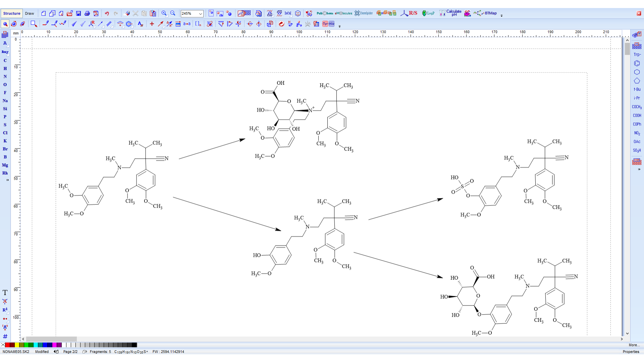The width and height of the screenshot is (644, 362).
Task: Expand the extra toolbar options chevron
Action: pyautogui.click(x=502, y=15)
